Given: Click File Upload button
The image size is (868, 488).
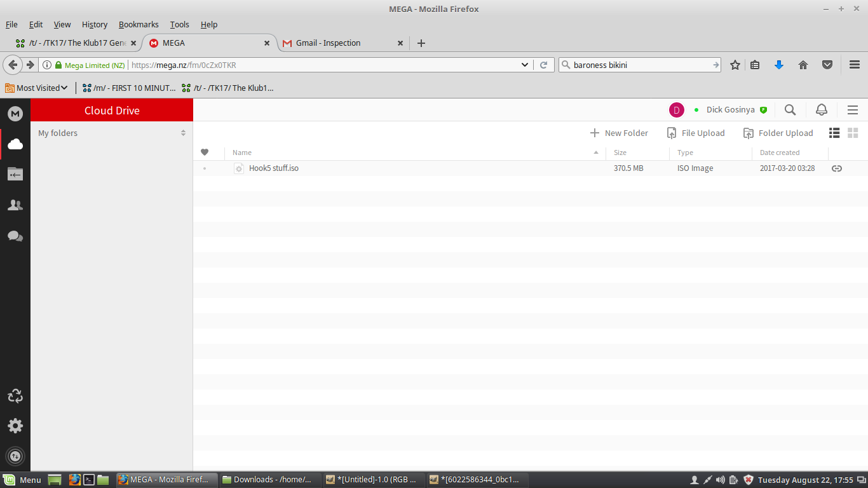Looking at the screenshot, I should (696, 133).
